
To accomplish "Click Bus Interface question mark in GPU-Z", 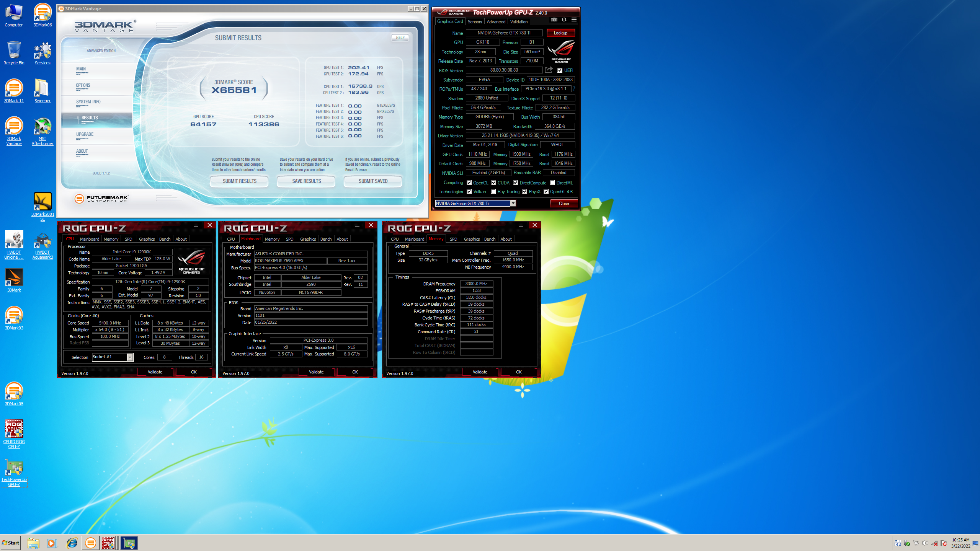I will 574,89.
